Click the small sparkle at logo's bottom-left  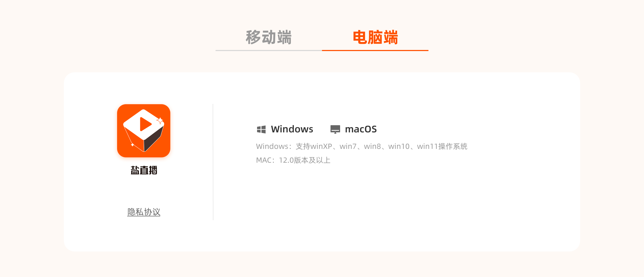tap(132, 145)
